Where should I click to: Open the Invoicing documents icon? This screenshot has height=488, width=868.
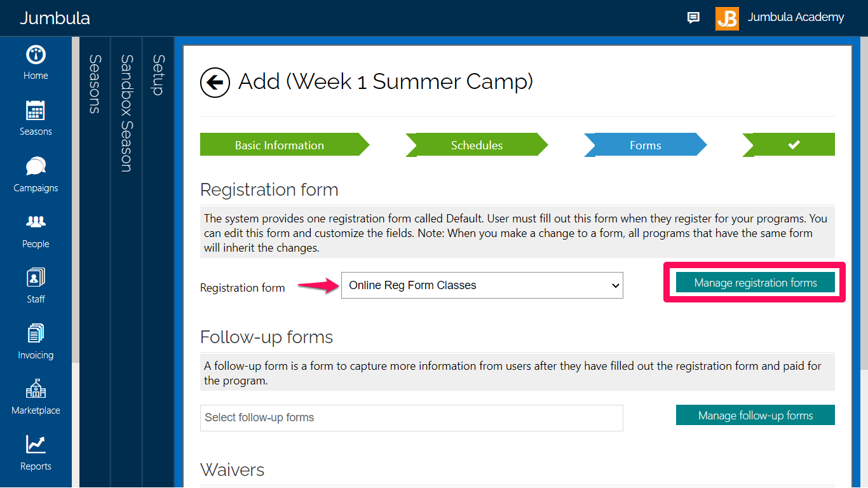36,334
